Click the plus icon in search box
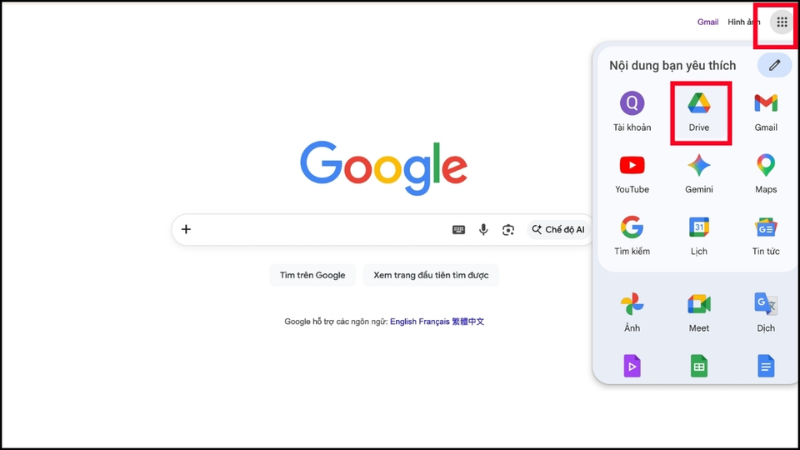This screenshot has height=450, width=800. pos(186,230)
